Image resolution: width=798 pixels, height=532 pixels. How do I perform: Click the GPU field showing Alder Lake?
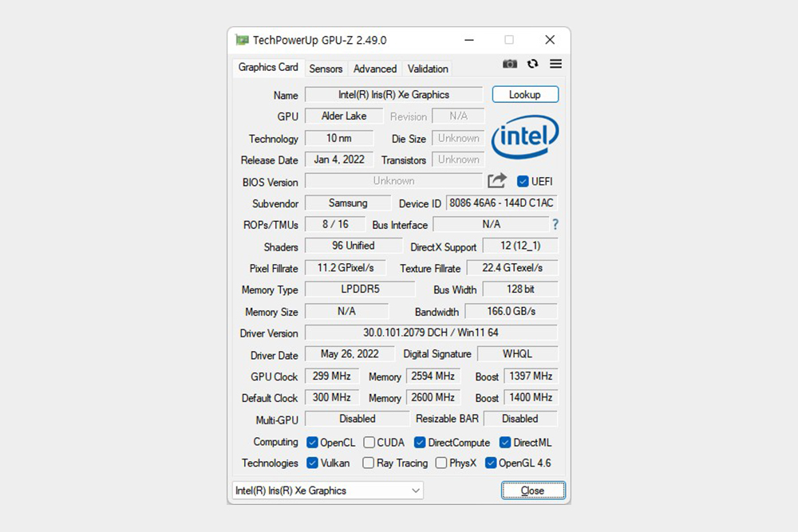[x=344, y=116]
